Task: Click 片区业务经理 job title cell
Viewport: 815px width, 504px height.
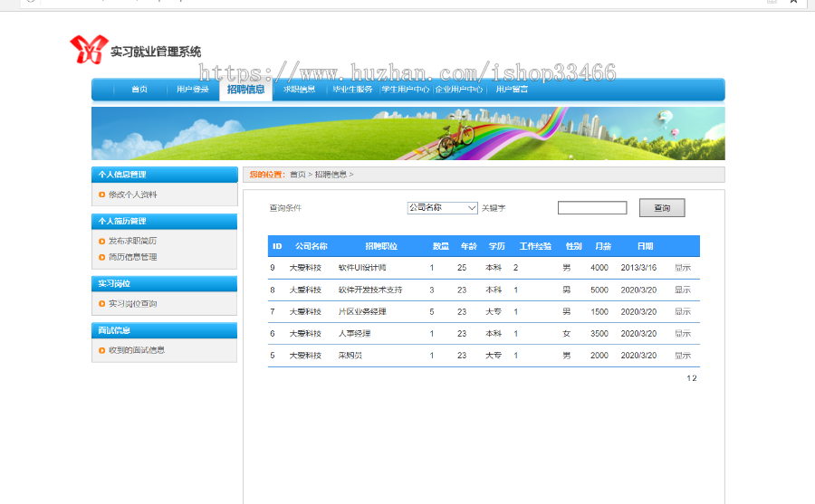Action: pyautogui.click(x=362, y=312)
